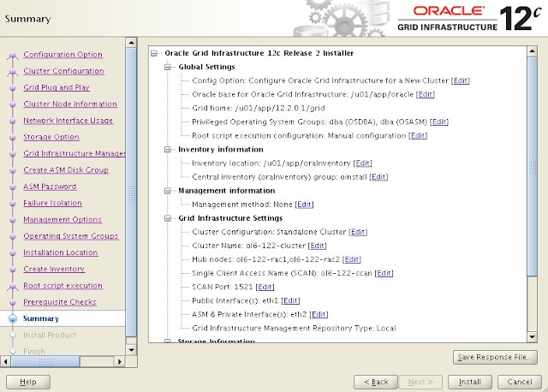Edit the Single Client Access Name
This screenshot has width=548, height=392.
coord(384,273)
